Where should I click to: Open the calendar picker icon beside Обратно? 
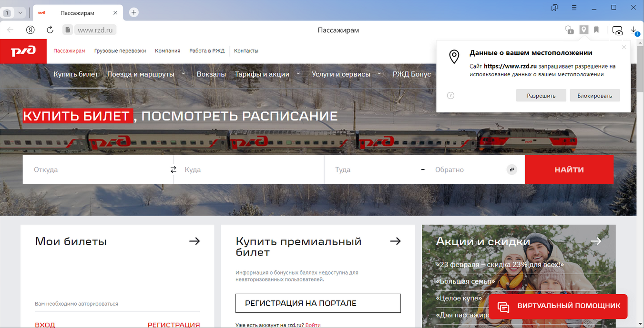(x=511, y=169)
